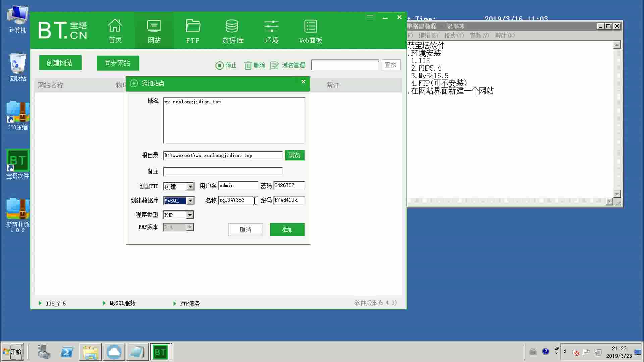Click Notepad scrollbar down arrow
Screen dimensions: 644x362
(x=617, y=194)
